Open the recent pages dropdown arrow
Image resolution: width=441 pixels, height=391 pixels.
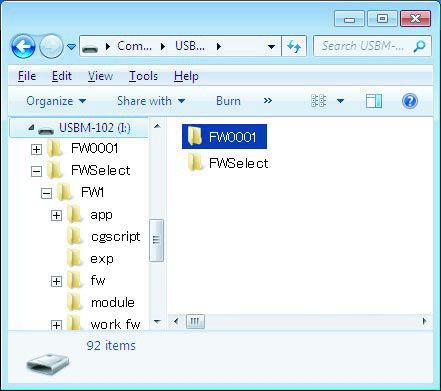coord(72,47)
